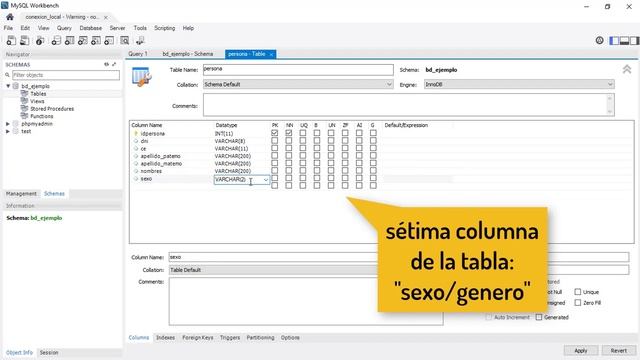Create a new SQL tab toolbar icon
Image resolution: width=640 pixels, height=360 pixels.
click(x=11, y=40)
